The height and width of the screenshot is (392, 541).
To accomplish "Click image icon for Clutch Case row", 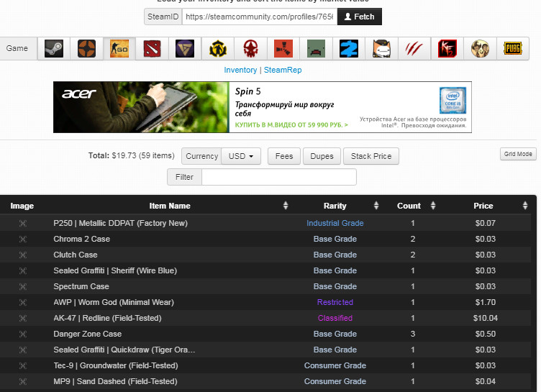I will coord(23,255).
